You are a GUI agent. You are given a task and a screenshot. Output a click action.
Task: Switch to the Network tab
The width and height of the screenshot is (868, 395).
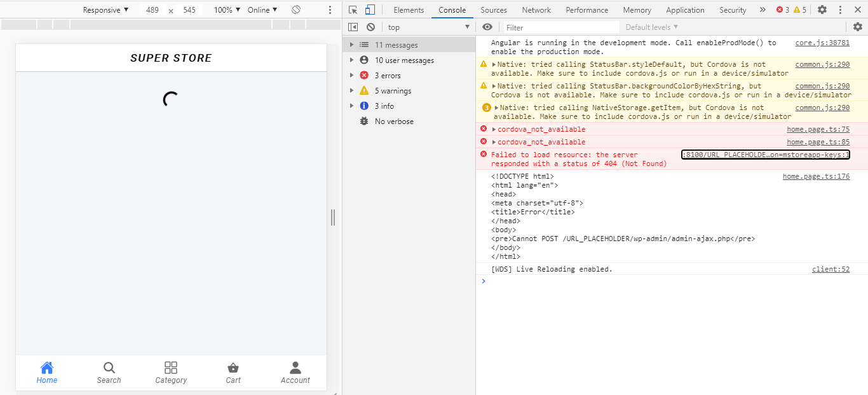tap(536, 10)
